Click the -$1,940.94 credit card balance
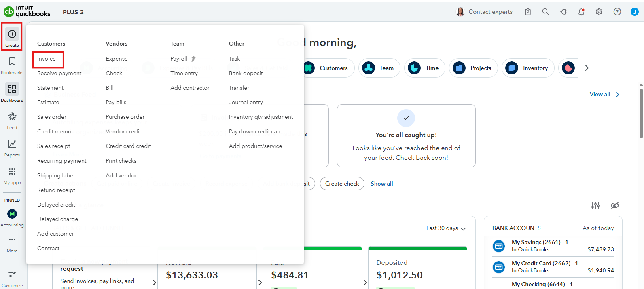 (x=600, y=270)
